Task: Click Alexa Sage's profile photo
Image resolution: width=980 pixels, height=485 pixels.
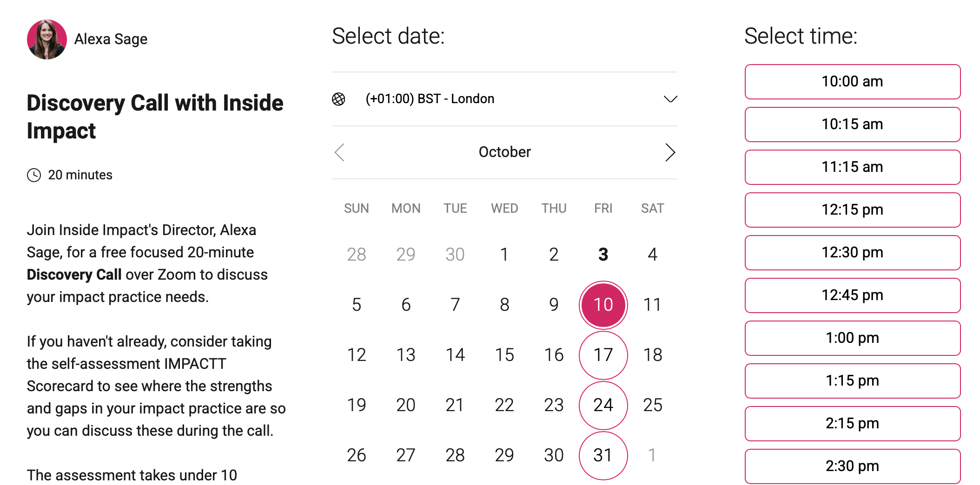Action: click(x=47, y=39)
